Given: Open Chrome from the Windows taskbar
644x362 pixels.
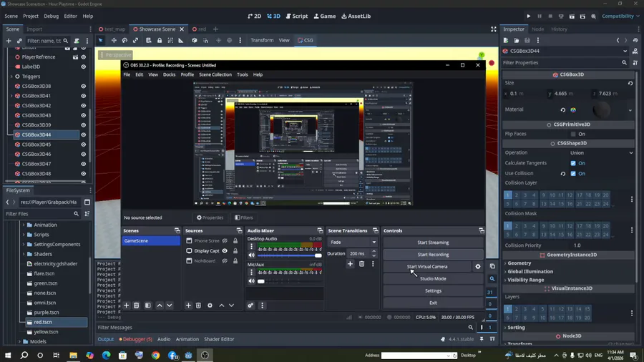Looking at the screenshot, I should [x=155, y=355].
